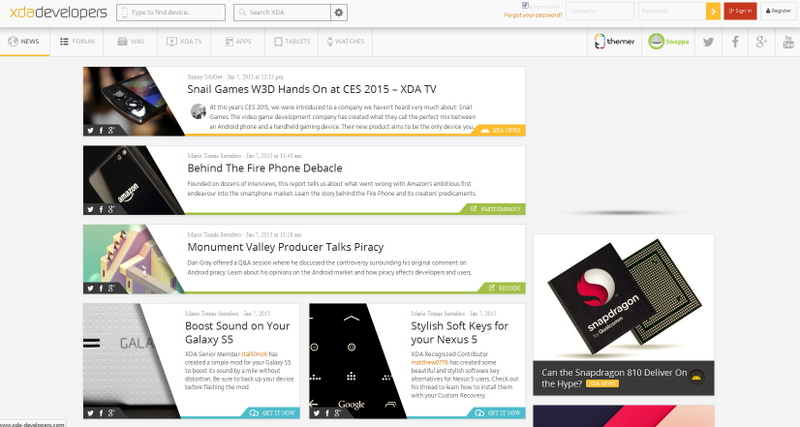Share Fire Phone Debacle article on Facebook
This screenshot has height=427, width=800.
pyautogui.click(x=101, y=209)
